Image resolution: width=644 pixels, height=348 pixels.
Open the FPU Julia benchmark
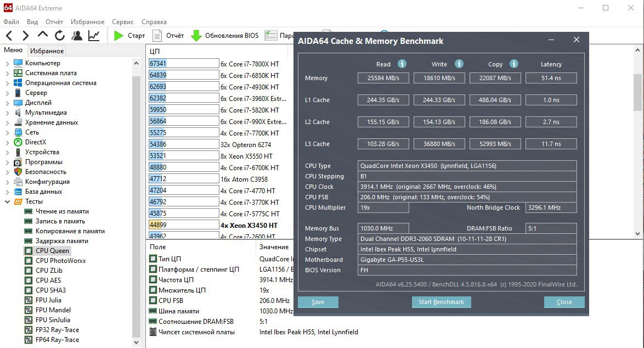coord(48,300)
